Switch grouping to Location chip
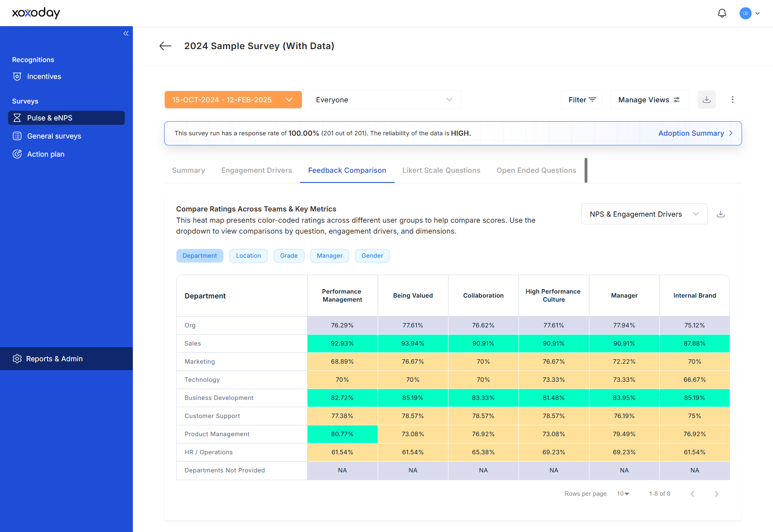The image size is (773, 532). 248,256
